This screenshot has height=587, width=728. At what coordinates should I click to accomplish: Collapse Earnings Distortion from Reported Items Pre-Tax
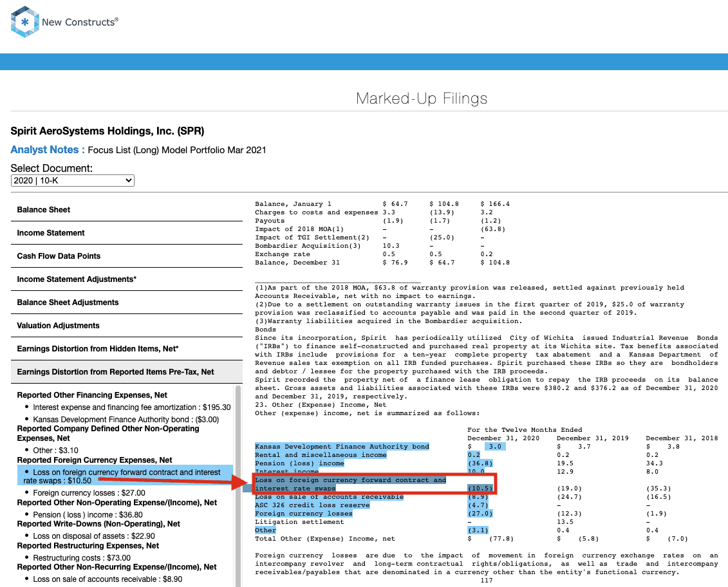tap(126, 373)
